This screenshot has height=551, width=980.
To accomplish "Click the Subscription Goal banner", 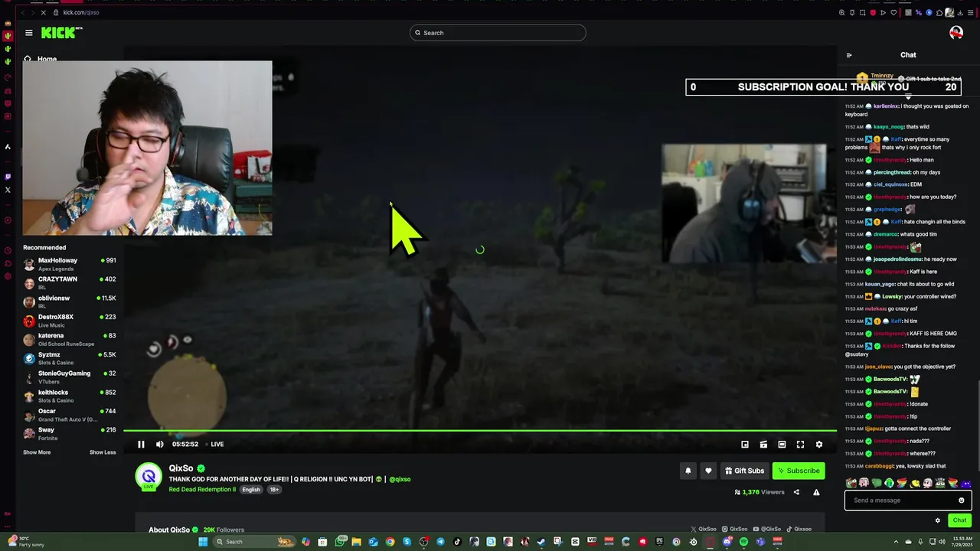I will point(824,87).
